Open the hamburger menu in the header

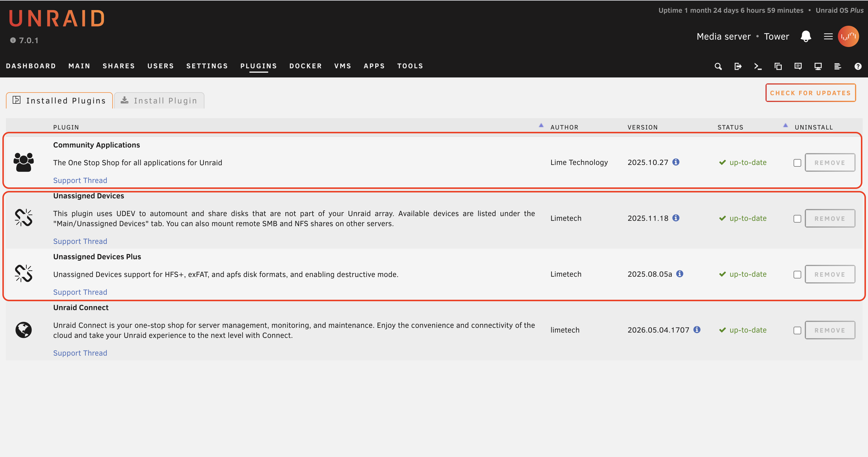(x=828, y=36)
